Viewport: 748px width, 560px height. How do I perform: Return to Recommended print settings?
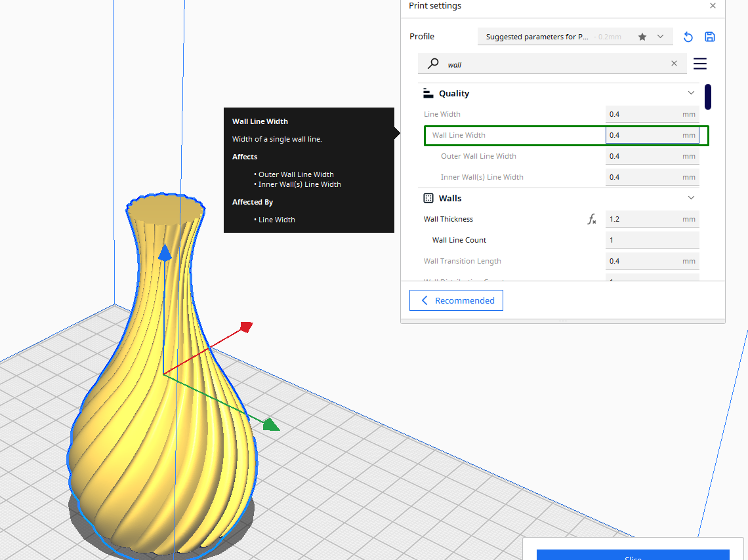click(x=456, y=300)
